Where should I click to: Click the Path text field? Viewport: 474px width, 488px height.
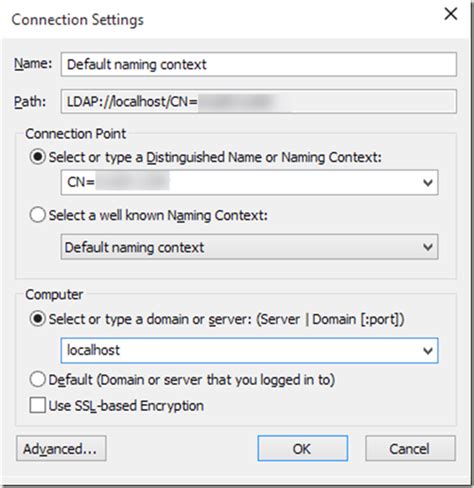click(x=259, y=101)
